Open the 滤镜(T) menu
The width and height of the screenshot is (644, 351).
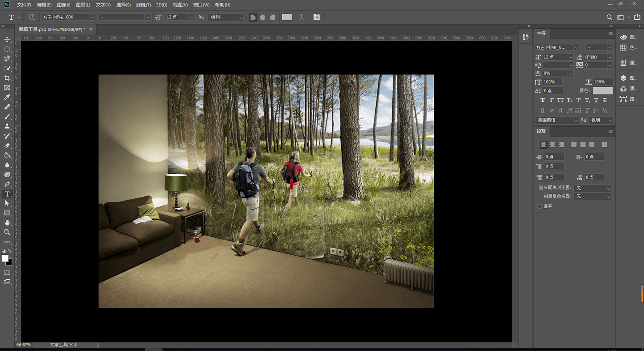(143, 5)
